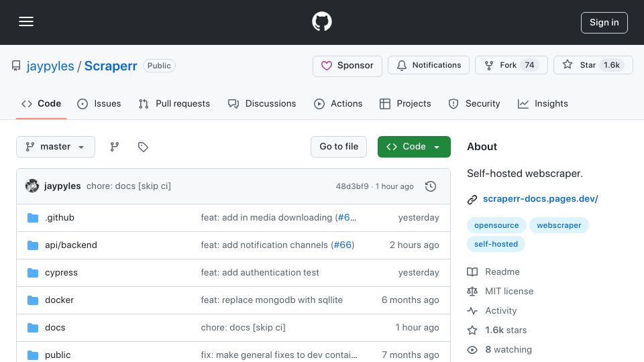Open the cypress folder
The width and height of the screenshot is (644, 362).
click(61, 273)
